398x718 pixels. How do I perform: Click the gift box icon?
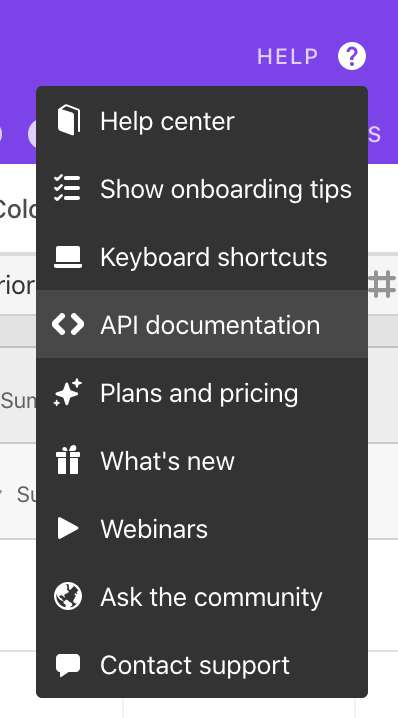pos(68,460)
